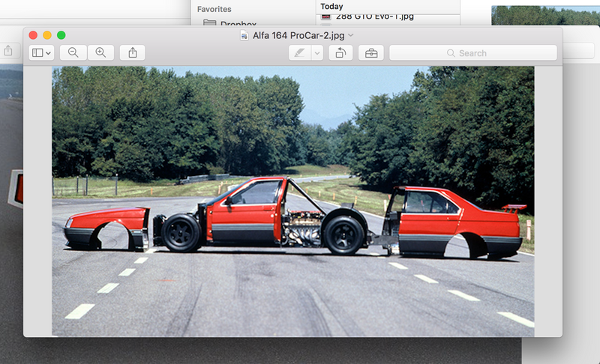This screenshot has height=364, width=600.
Task: Close the Preview window
Action: (33, 35)
